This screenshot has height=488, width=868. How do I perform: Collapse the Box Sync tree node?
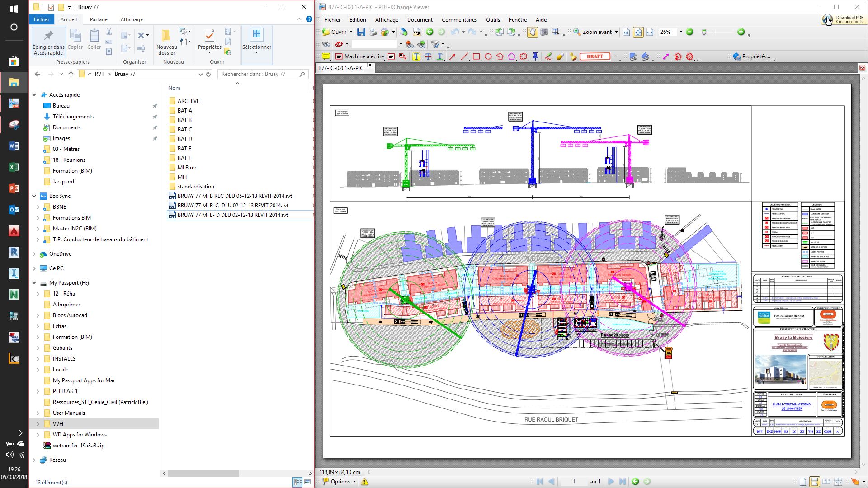point(34,196)
